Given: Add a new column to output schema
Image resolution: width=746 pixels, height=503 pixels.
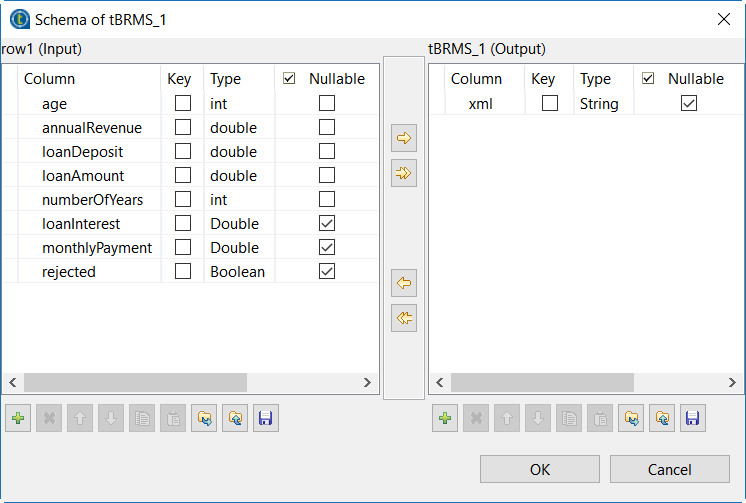Looking at the screenshot, I should coord(444,419).
